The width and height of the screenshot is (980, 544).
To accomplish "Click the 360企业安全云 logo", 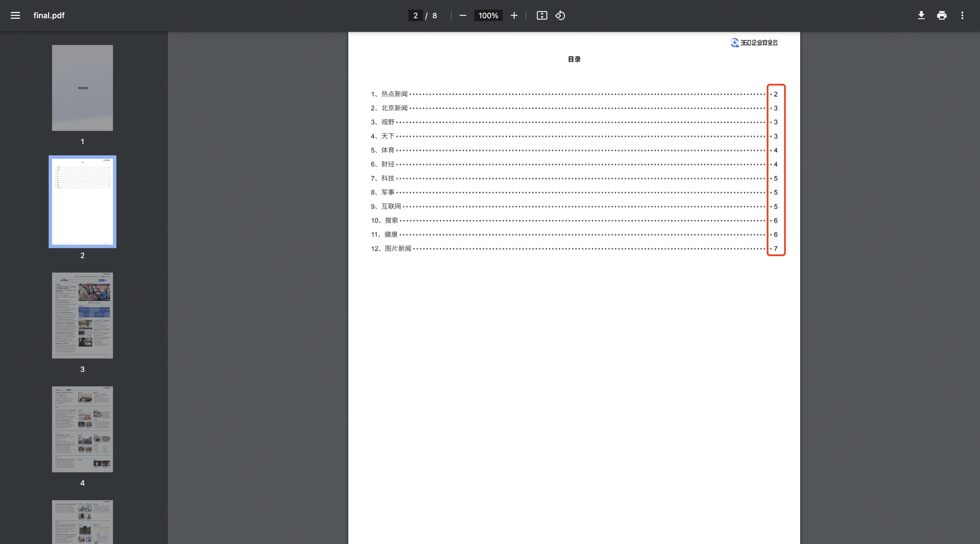I will 754,43.
